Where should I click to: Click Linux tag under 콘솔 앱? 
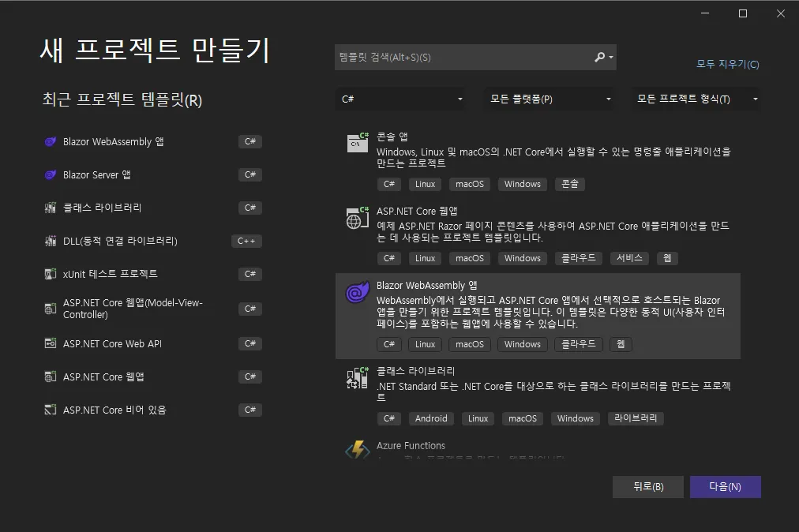pyautogui.click(x=425, y=184)
